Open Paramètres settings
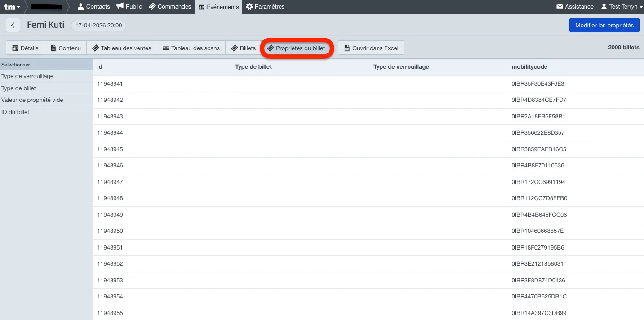Image resolution: width=644 pixels, height=320 pixels. coord(265,7)
